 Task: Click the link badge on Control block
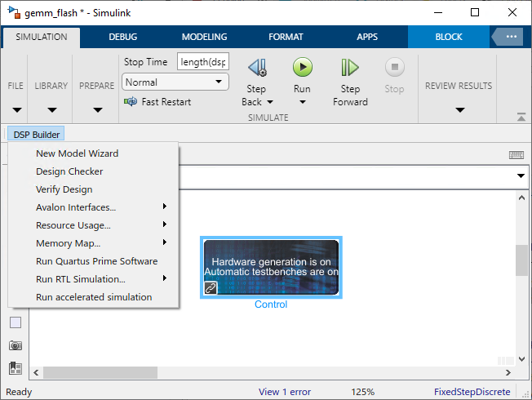click(211, 288)
